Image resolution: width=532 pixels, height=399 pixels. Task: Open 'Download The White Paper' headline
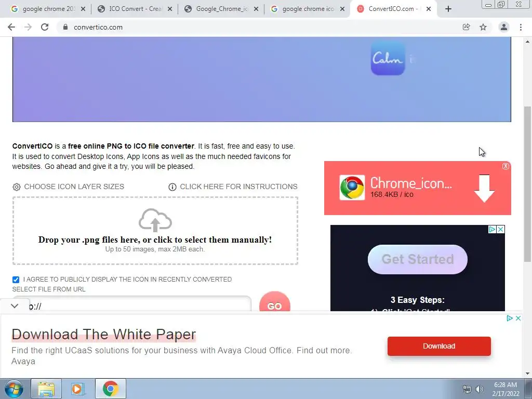[104, 334]
